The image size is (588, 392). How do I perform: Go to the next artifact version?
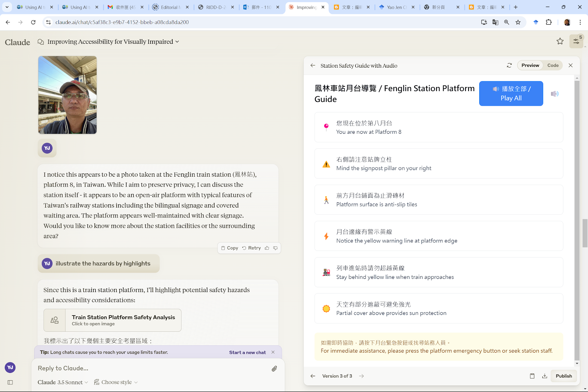click(x=362, y=376)
